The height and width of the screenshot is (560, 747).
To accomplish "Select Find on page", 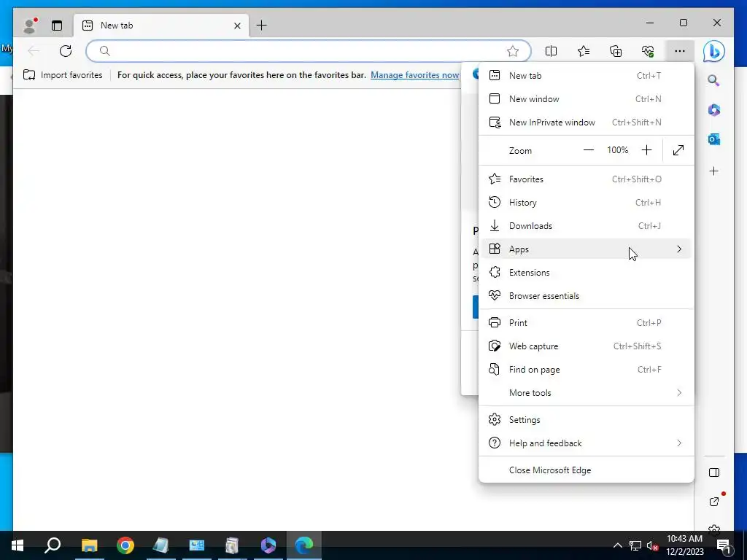I will [587, 369].
